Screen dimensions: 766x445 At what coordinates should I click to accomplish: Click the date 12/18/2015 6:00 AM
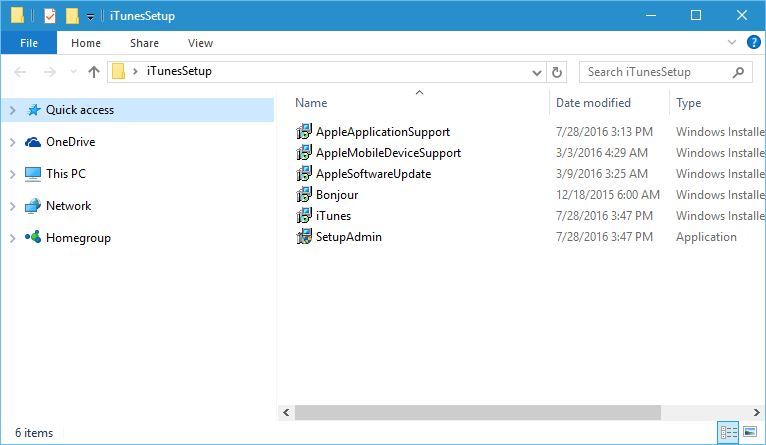pos(608,195)
